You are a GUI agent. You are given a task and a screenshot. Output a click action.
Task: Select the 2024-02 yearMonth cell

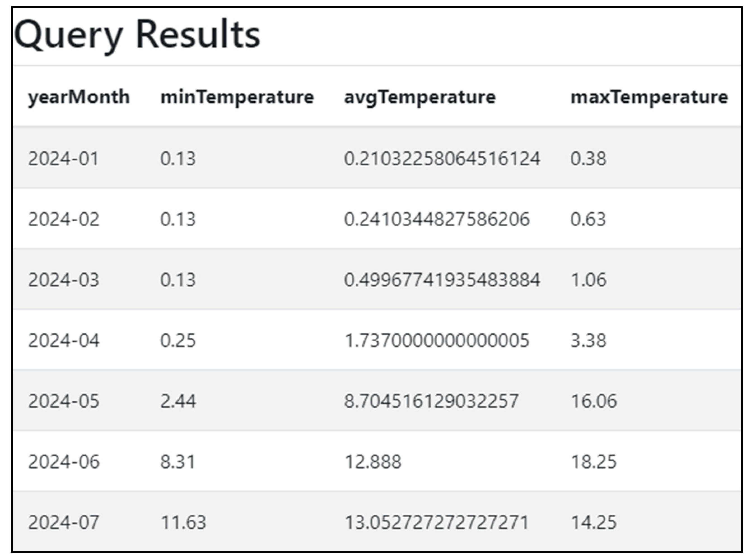point(64,219)
